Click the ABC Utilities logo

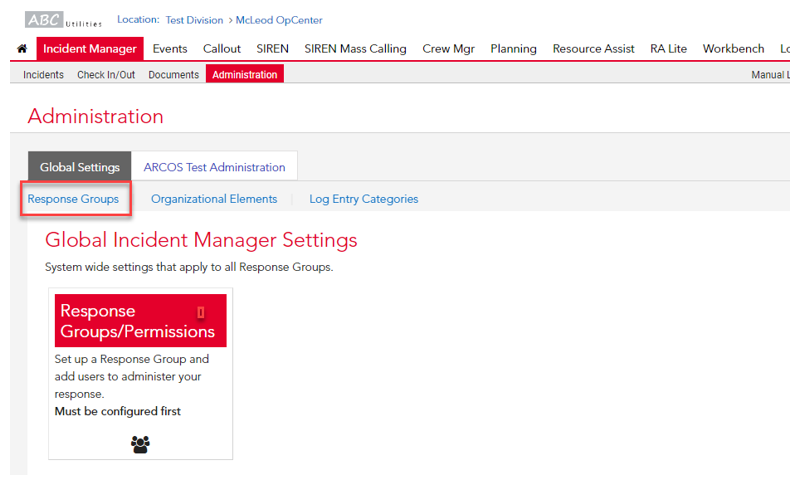click(x=63, y=20)
